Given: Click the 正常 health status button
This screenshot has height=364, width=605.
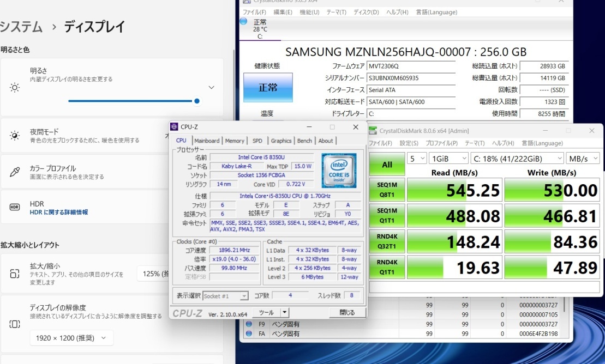Looking at the screenshot, I should (x=268, y=88).
